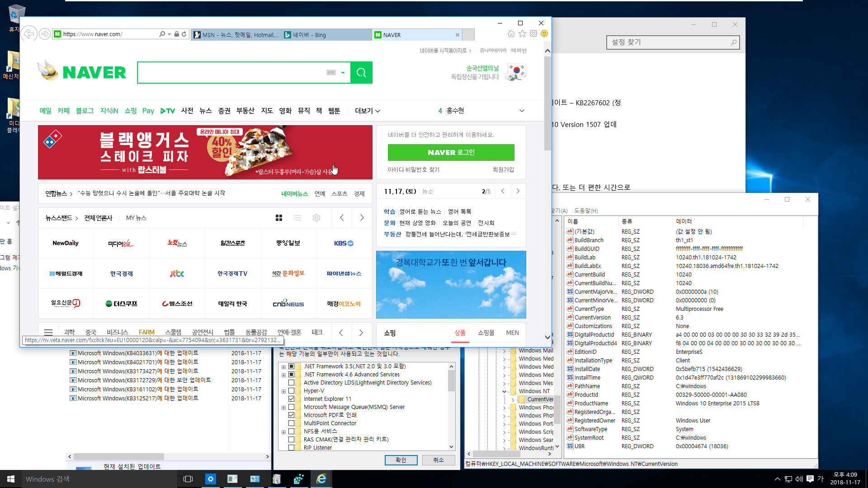Open the 회원가입 link

503,169
